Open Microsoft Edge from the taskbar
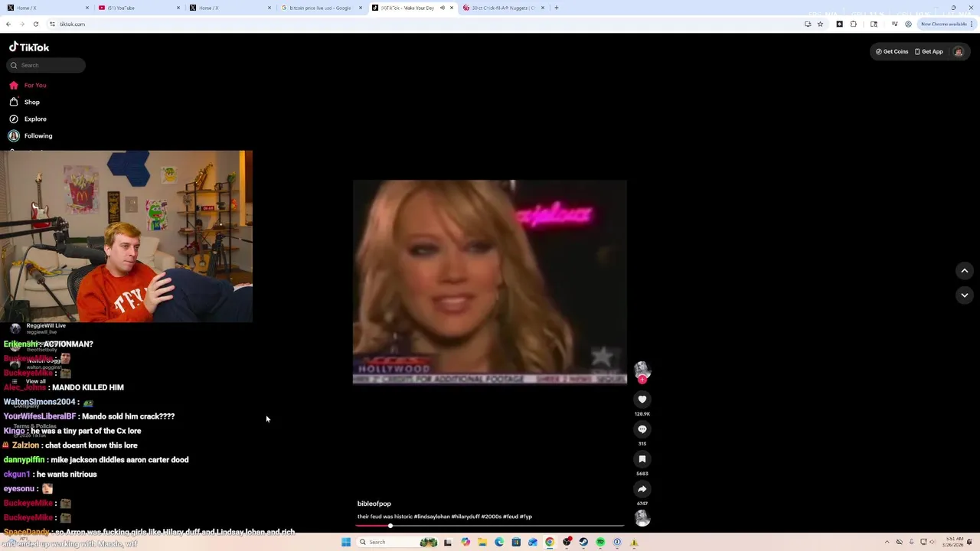980x551 pixels. tap(499, 542)
